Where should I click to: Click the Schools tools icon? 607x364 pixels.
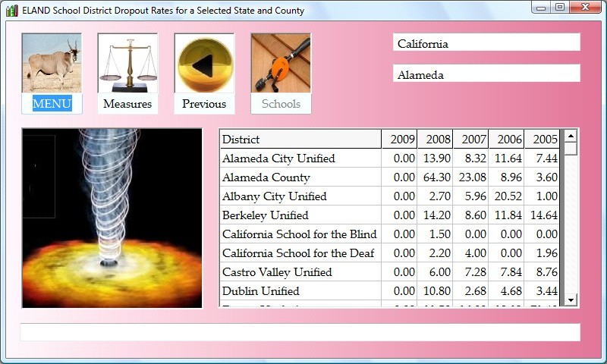tap(281, 63)
